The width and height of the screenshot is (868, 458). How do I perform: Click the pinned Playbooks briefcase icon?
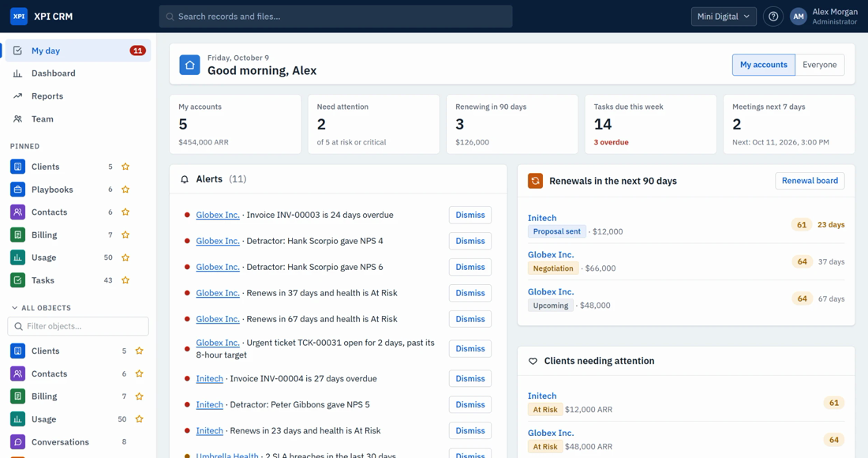tap(17, 190)
